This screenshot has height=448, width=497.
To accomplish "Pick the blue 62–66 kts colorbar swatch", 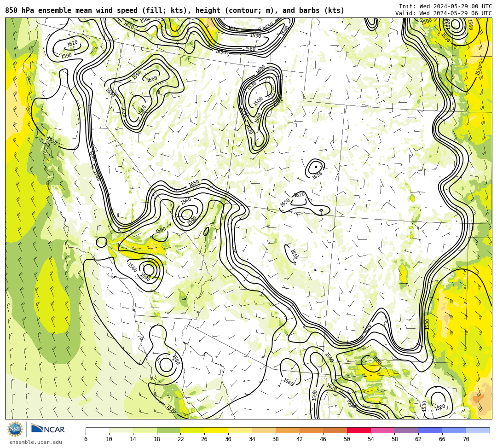I will pyautogui.click(x=430, y=430).
